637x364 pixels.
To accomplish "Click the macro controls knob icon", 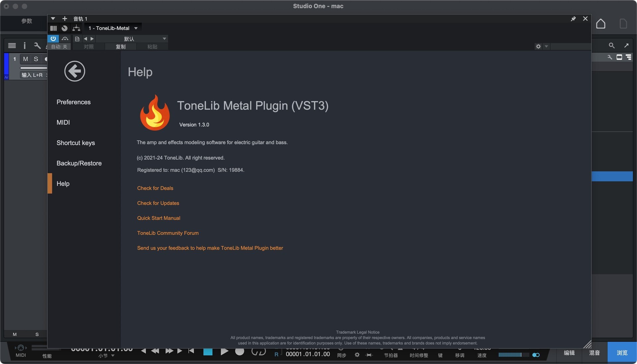I will [x=65, y=28].
